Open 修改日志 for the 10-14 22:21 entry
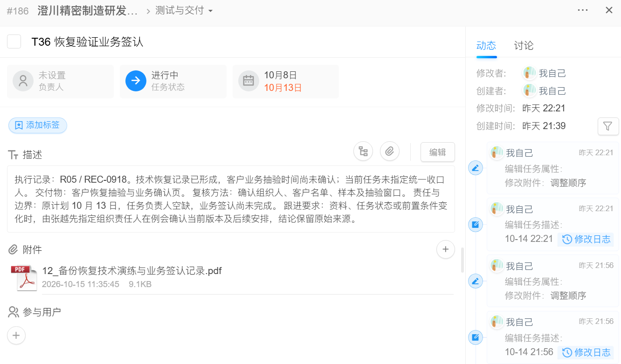The height and width of the screenshot is (364, 621). coord(586,239)
